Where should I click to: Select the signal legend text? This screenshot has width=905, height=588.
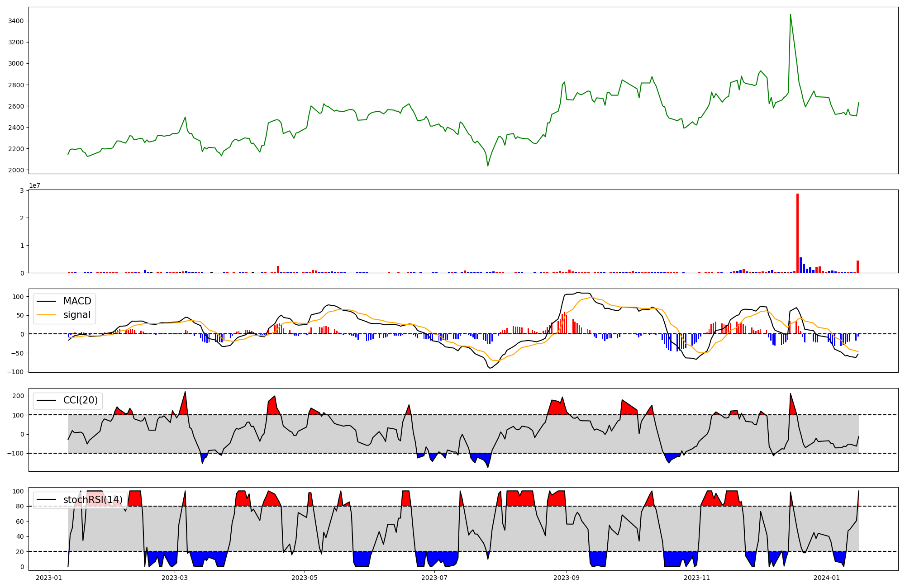click(x=77, y=315)
